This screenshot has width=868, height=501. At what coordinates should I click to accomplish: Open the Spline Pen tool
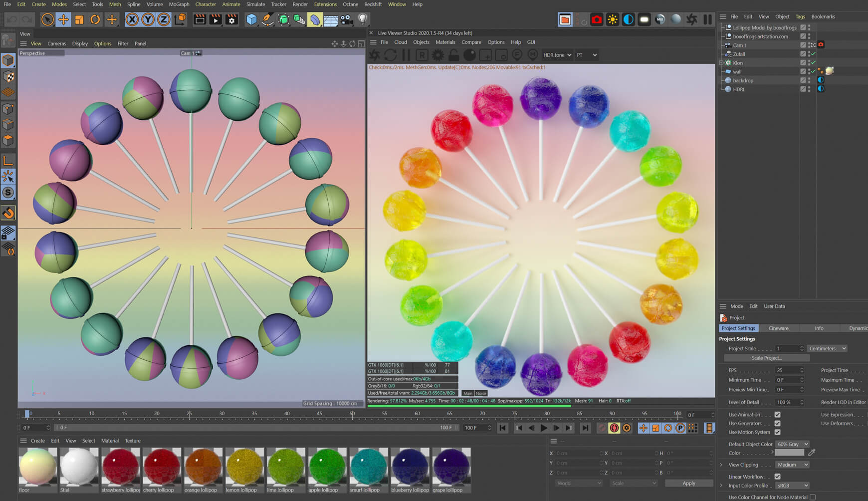coord(267,19)
